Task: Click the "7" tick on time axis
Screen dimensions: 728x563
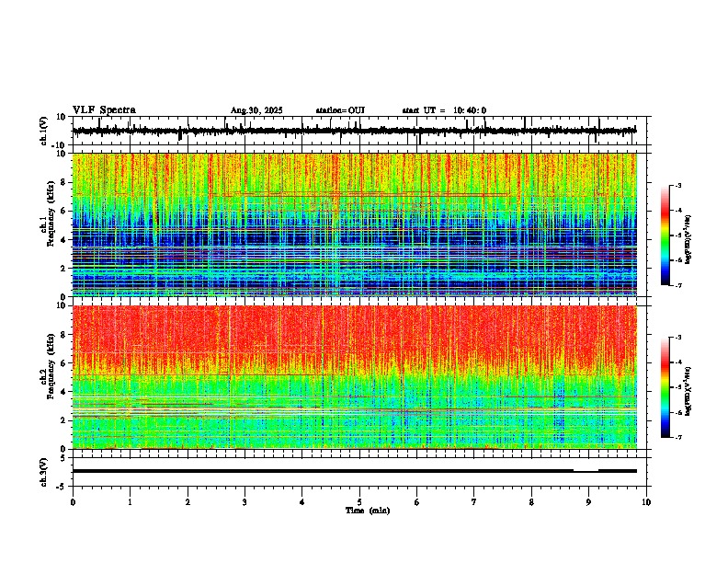Action: 474,502
